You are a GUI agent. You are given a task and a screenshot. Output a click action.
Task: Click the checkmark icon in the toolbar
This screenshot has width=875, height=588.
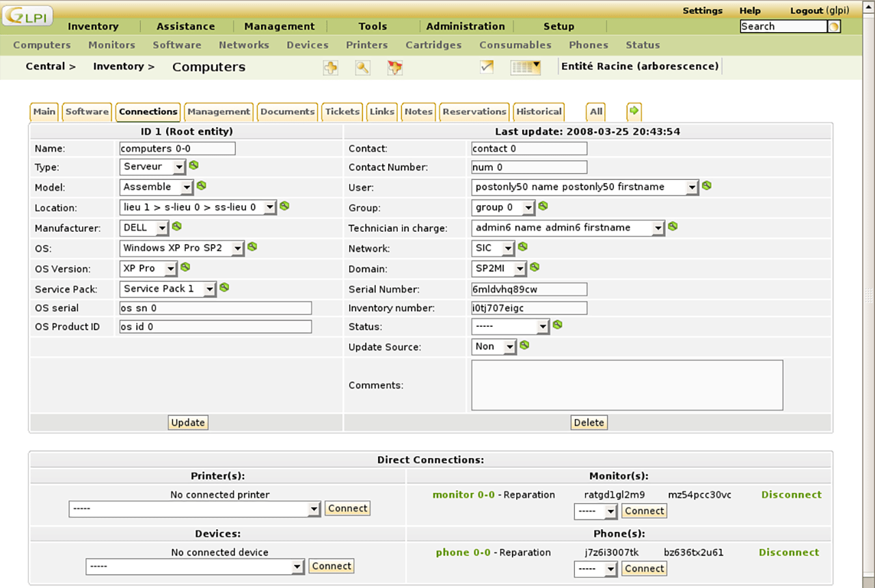pyautogui.click(x=487, y=67)
